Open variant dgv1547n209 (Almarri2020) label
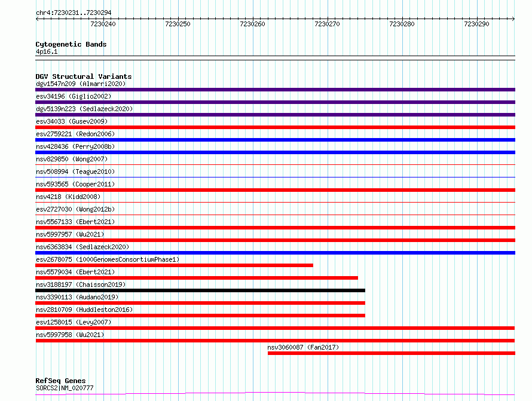Screen dimensions: 532x401 (81, 84)
